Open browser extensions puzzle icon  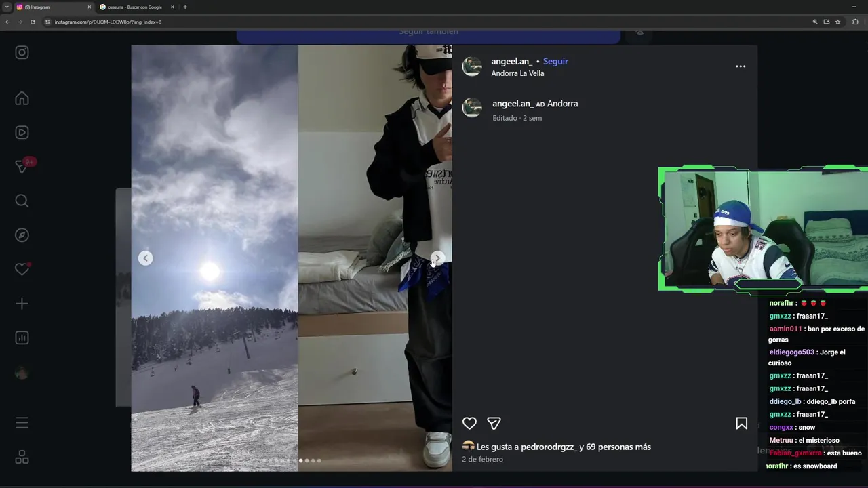(x=856, y=22)
